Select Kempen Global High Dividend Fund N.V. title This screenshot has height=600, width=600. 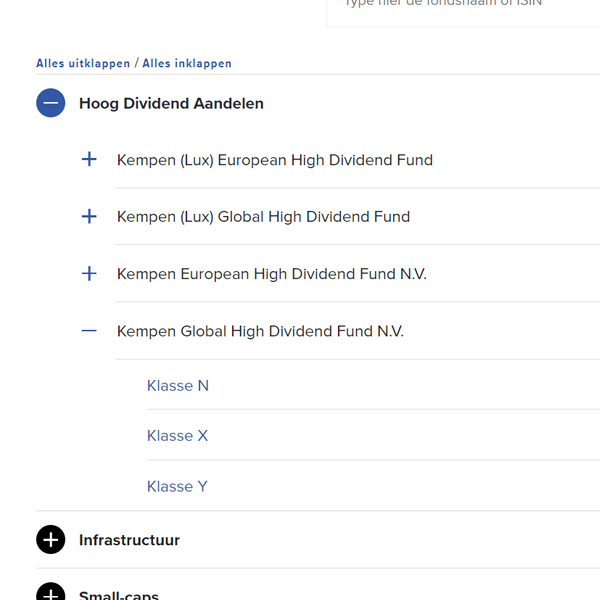tap(260, 331)
